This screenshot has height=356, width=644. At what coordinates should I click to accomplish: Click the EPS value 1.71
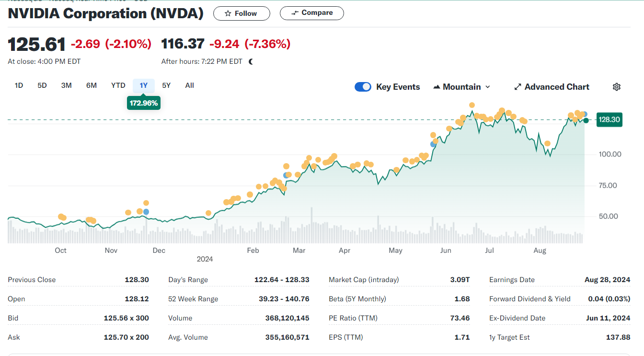pyautogui.click(x=462, y=337)
